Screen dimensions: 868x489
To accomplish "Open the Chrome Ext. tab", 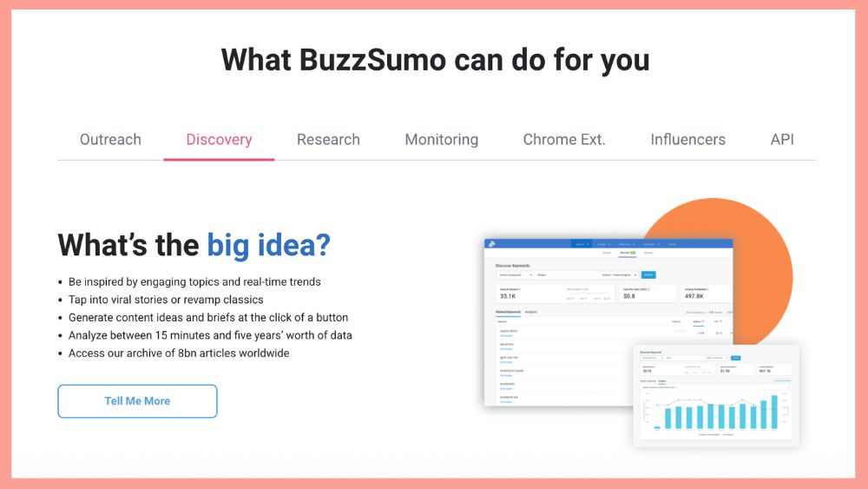I will [564, 140].
